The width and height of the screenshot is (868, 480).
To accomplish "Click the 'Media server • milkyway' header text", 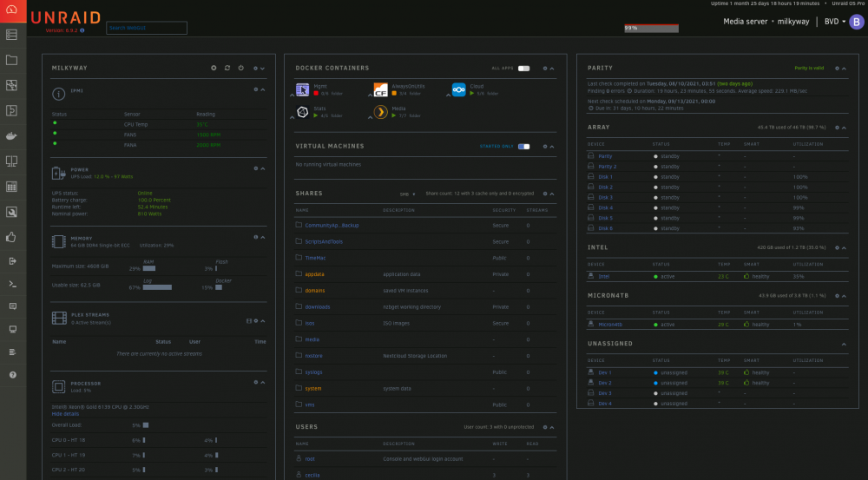I will point(766,22).
